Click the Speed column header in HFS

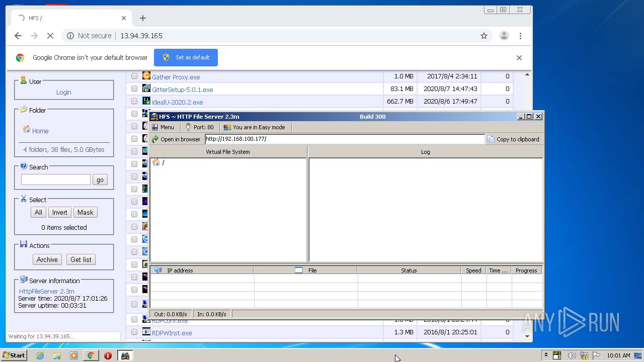473,270
